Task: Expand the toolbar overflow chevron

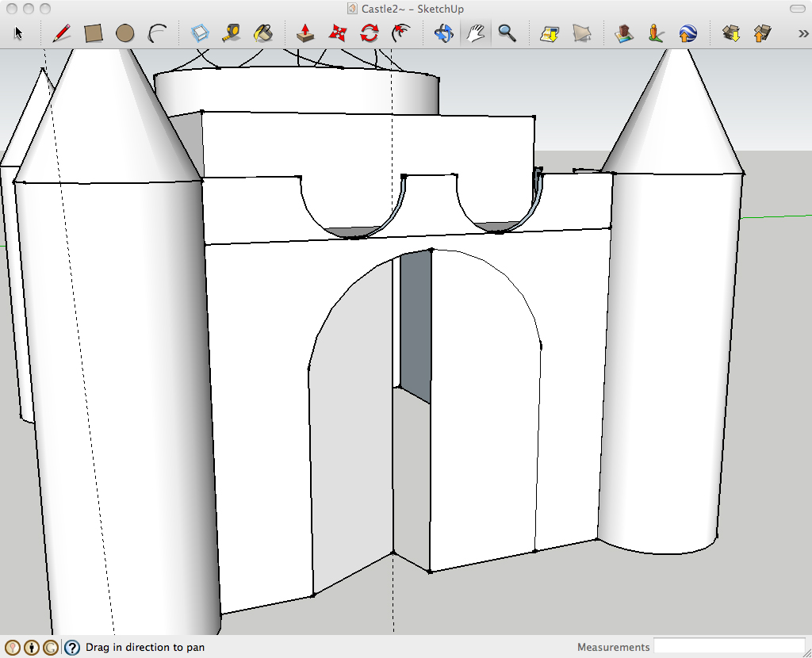Action: click(x=802, y=33)
